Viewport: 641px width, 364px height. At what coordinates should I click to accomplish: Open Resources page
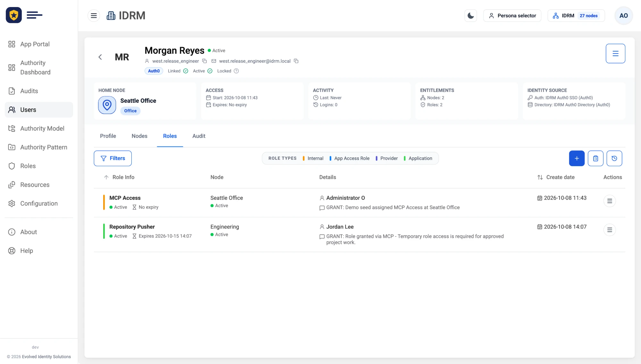(x=39, y=185)
